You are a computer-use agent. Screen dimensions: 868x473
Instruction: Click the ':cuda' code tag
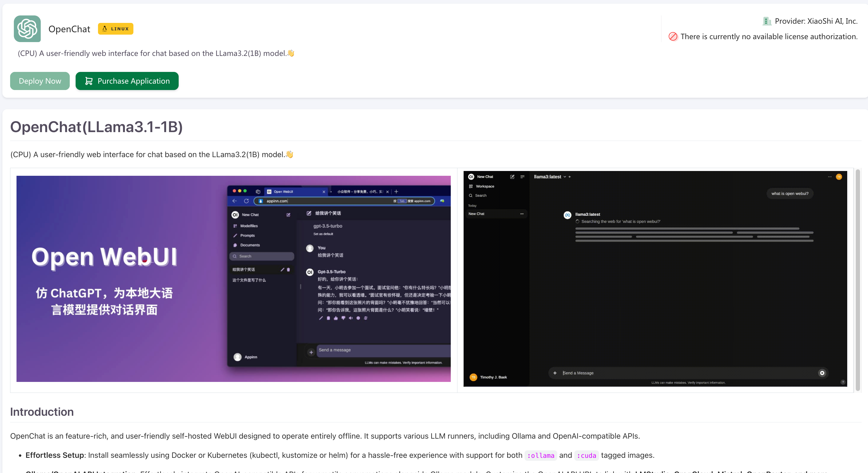[x=586, y=455]
